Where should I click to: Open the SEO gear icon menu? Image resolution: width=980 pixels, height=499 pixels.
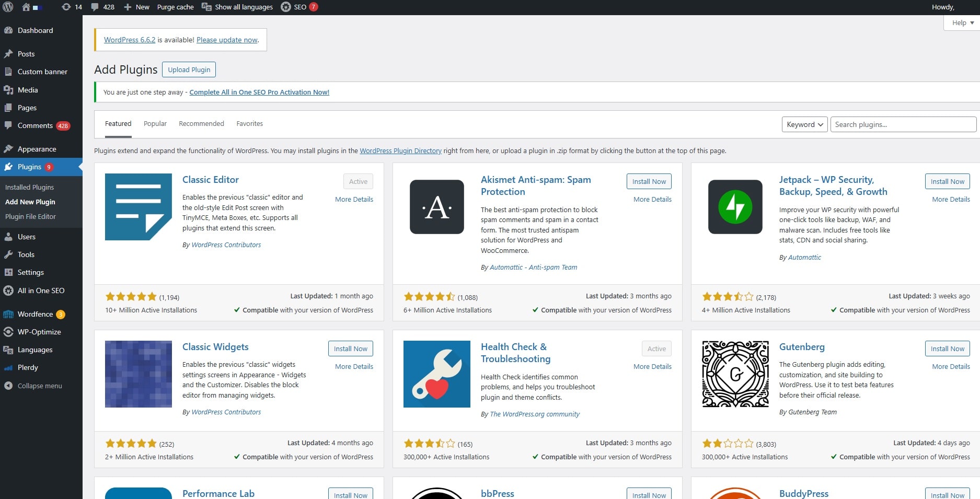[x=286, y=7]
